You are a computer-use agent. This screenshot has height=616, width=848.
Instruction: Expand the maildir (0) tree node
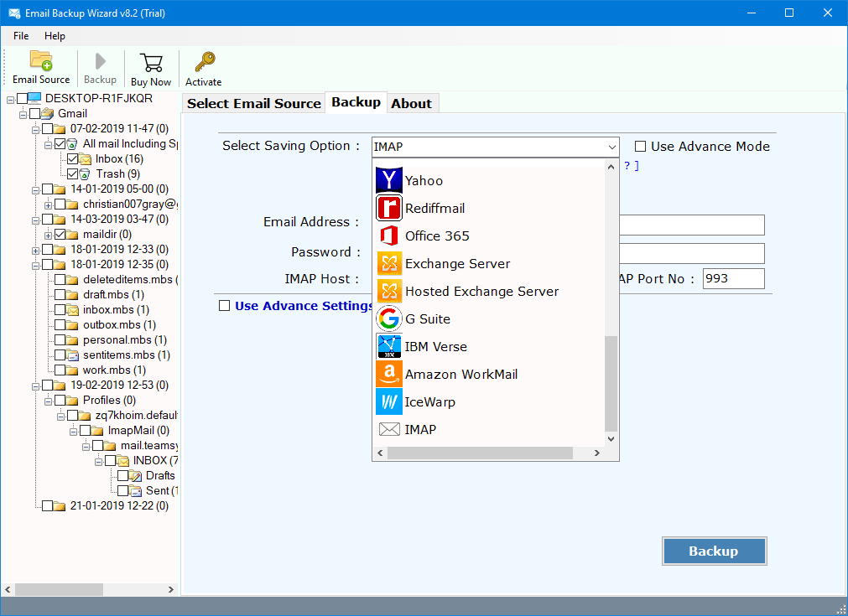48,236
